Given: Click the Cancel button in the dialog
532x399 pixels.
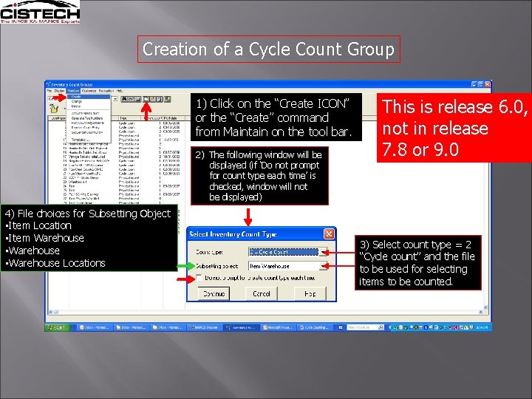Looking at the screenshot, I should tap(262, 293).
